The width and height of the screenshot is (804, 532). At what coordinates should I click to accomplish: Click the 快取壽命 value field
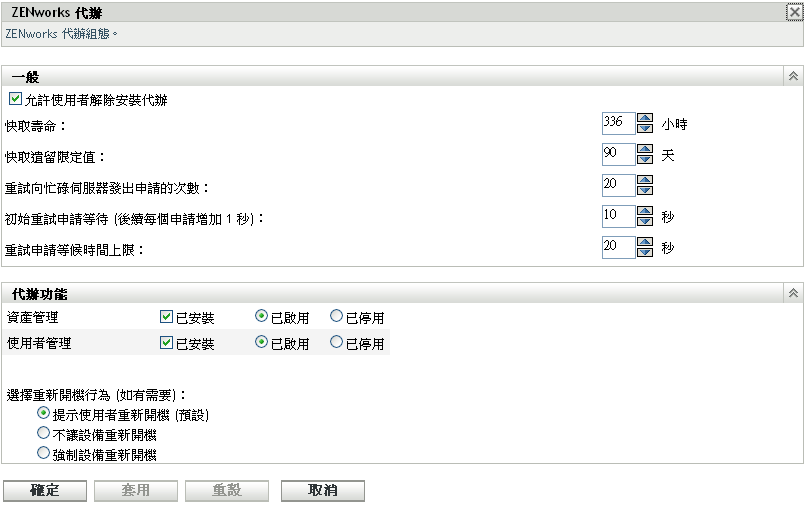pos(618,124)
